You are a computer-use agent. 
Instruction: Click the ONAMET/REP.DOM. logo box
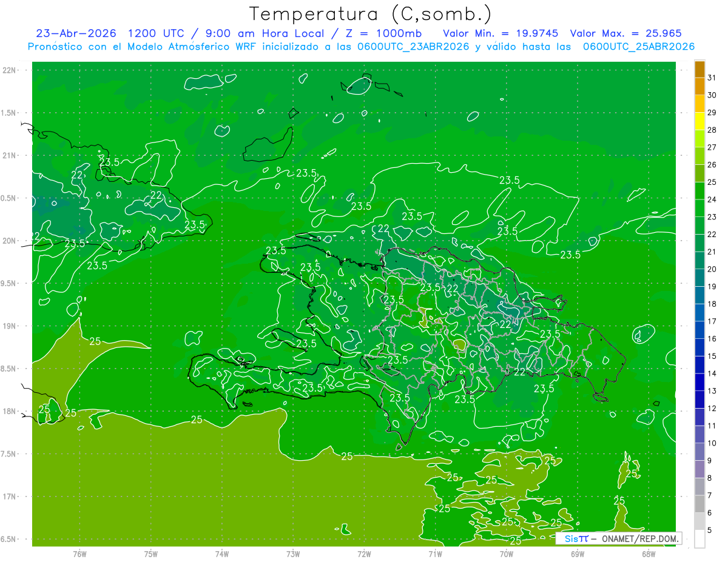618,538
